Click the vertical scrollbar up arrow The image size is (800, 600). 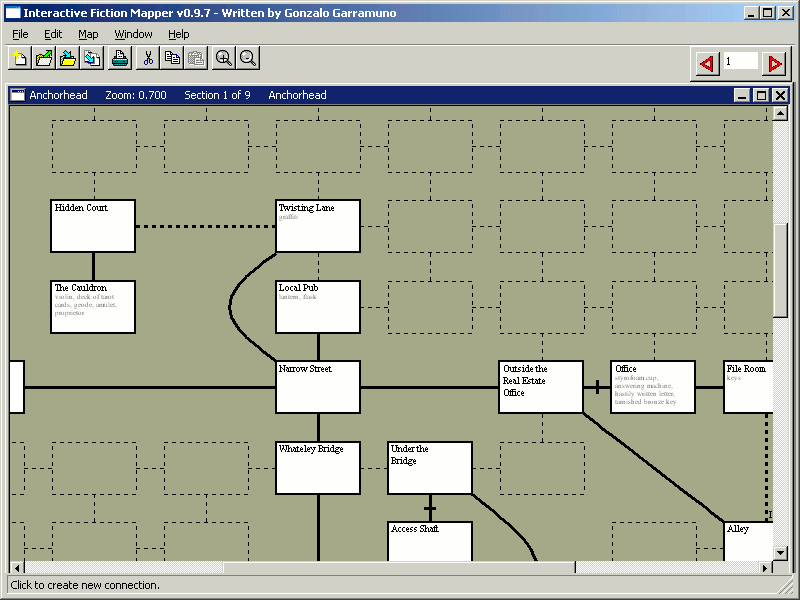(x=782, y=115)
